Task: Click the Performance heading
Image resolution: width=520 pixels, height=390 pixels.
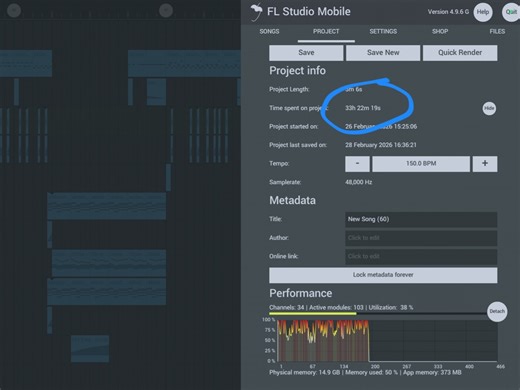Action: click(301, 293)
